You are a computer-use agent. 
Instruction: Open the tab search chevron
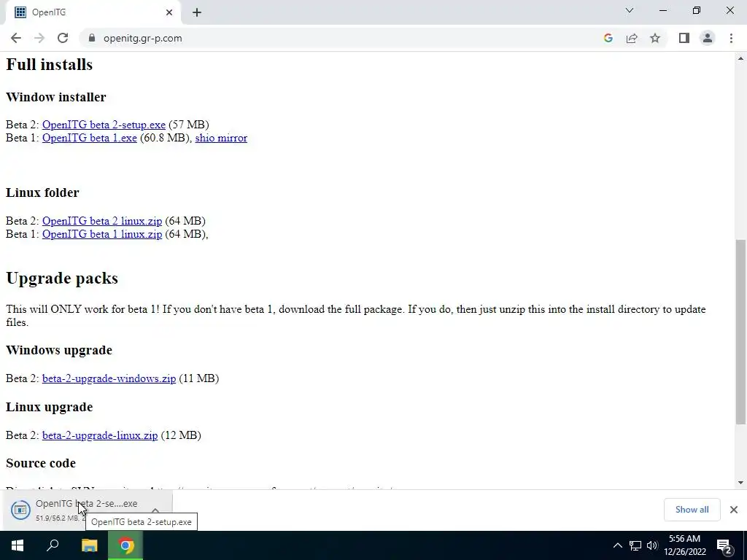[630, 10]
